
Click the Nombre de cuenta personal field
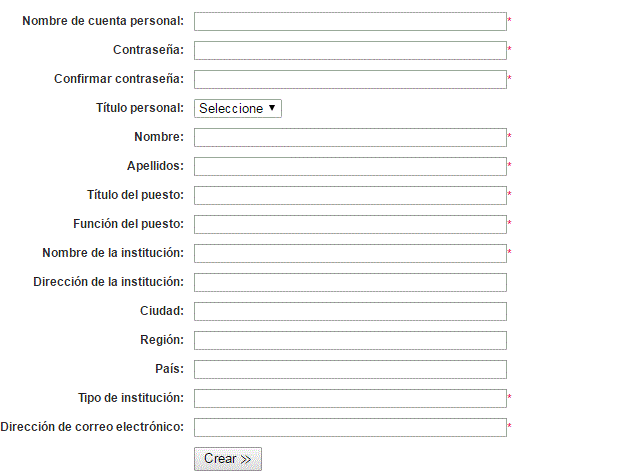point(350,21)
